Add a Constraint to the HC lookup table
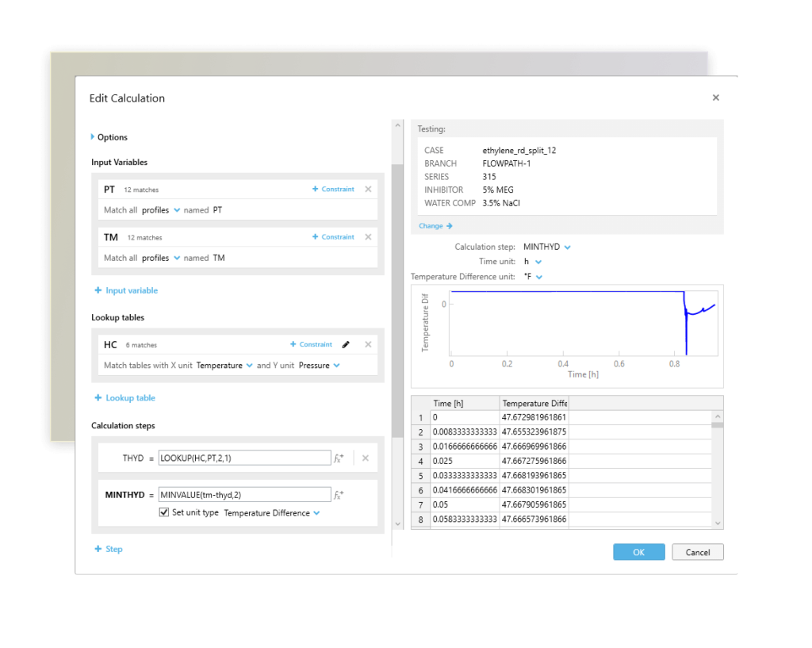 310,344
